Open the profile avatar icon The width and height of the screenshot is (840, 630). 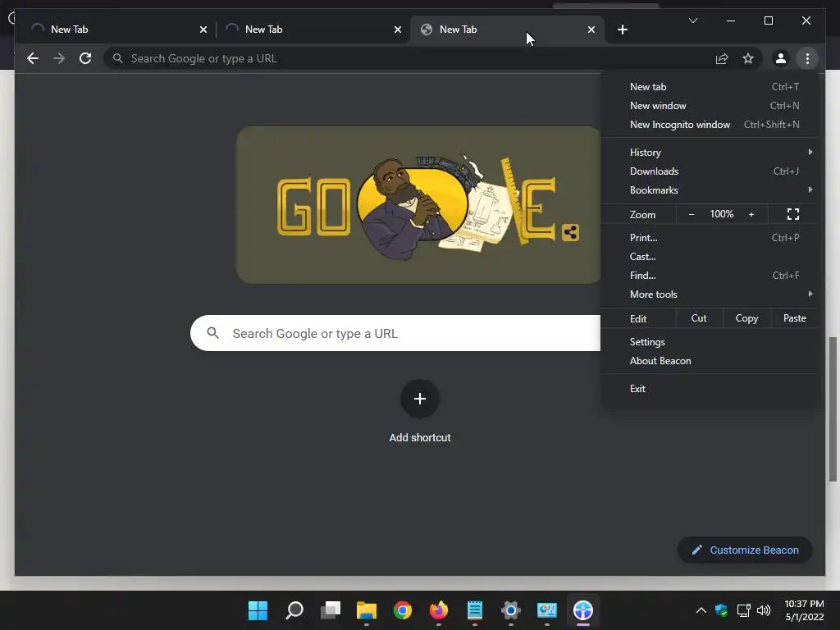click(781, 58)
